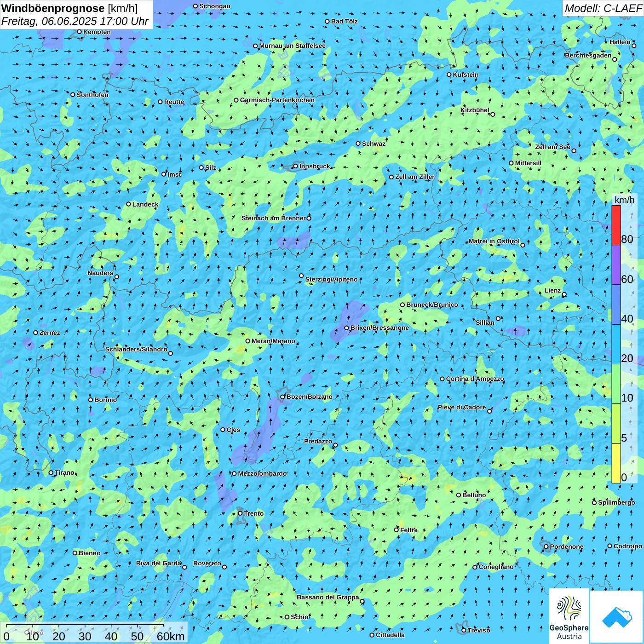Click the 'Mittersill' label
This screenshot has width=644, height=644.
(x=528, y=163)
